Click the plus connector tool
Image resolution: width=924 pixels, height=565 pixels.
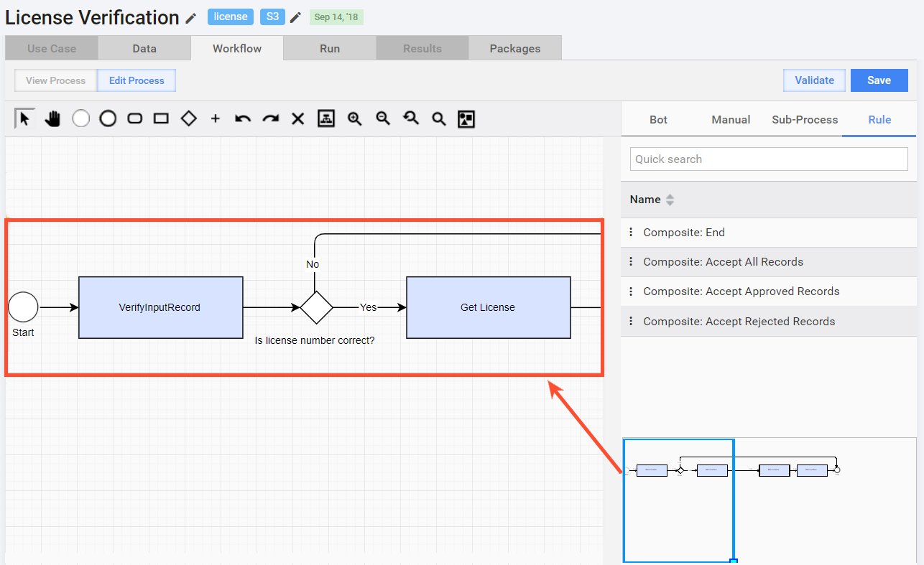(216, 119)
